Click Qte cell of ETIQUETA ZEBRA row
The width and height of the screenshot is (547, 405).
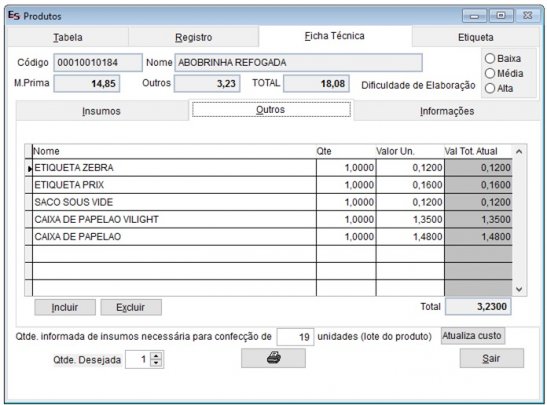[x=346, y=168]
